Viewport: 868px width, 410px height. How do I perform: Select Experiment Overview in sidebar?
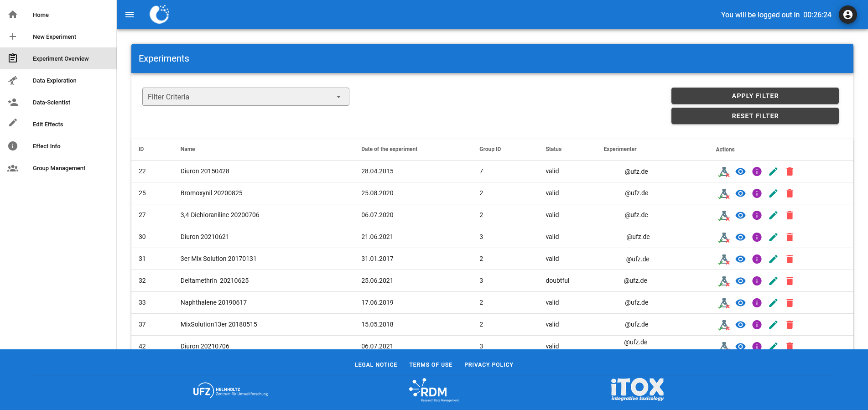(x=58, y=58)
